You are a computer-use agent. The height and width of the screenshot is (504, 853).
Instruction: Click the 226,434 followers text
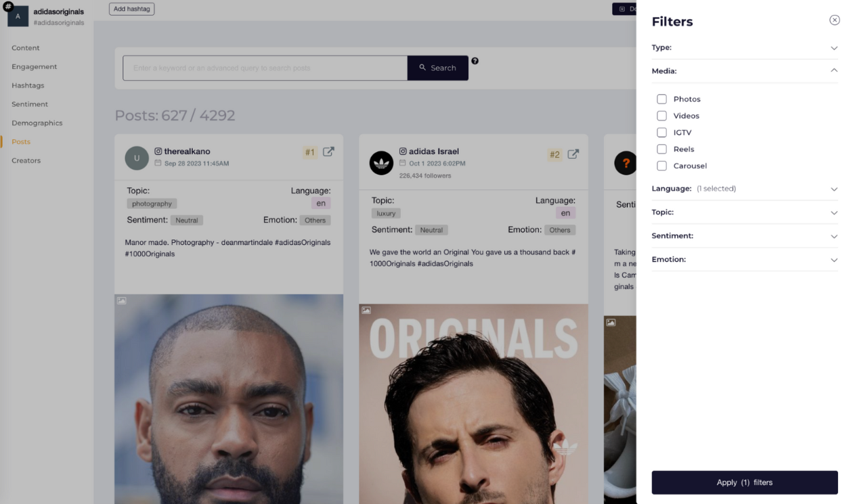424,176
